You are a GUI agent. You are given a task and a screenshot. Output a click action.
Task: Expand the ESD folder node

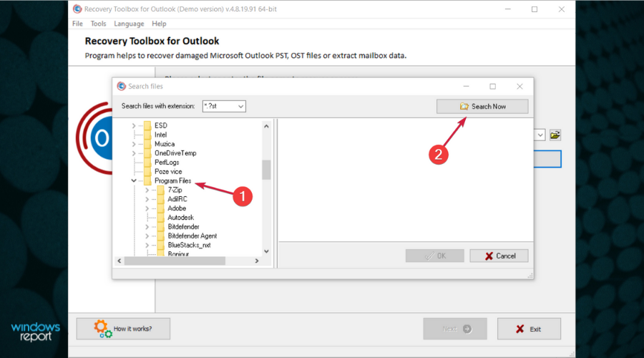coord(134,125)
